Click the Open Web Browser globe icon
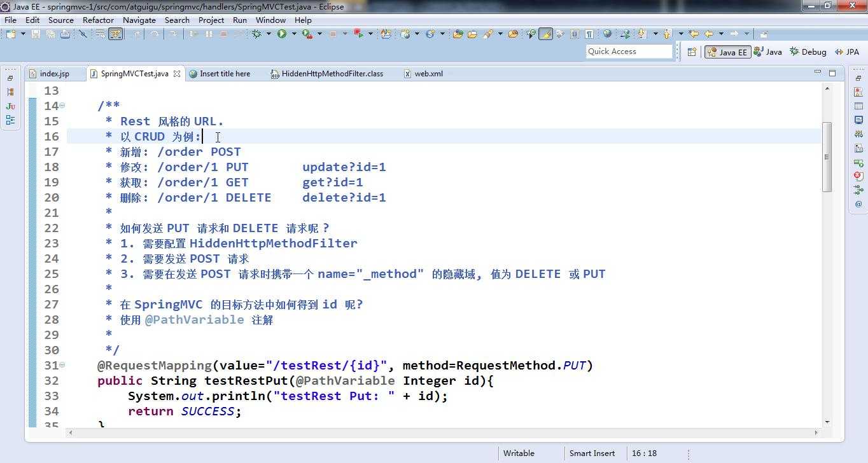This screenshot has width=868, height=463. tap(607, 34)
